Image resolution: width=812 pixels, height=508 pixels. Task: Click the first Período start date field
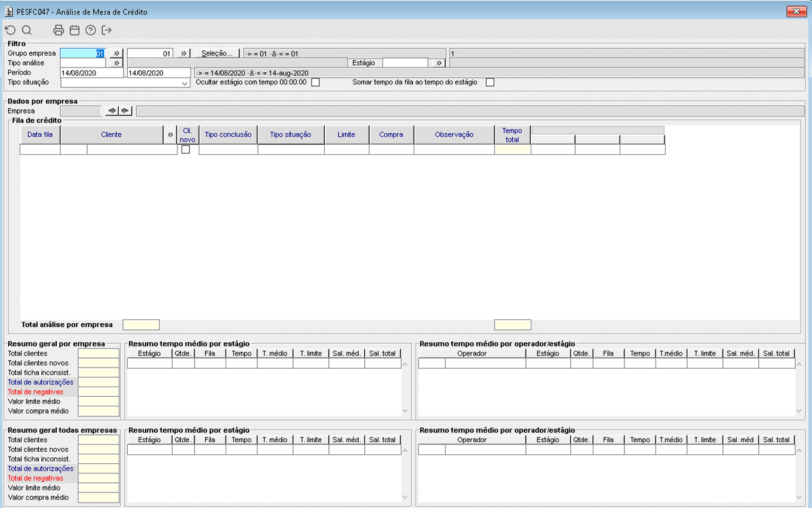(91, 73)
